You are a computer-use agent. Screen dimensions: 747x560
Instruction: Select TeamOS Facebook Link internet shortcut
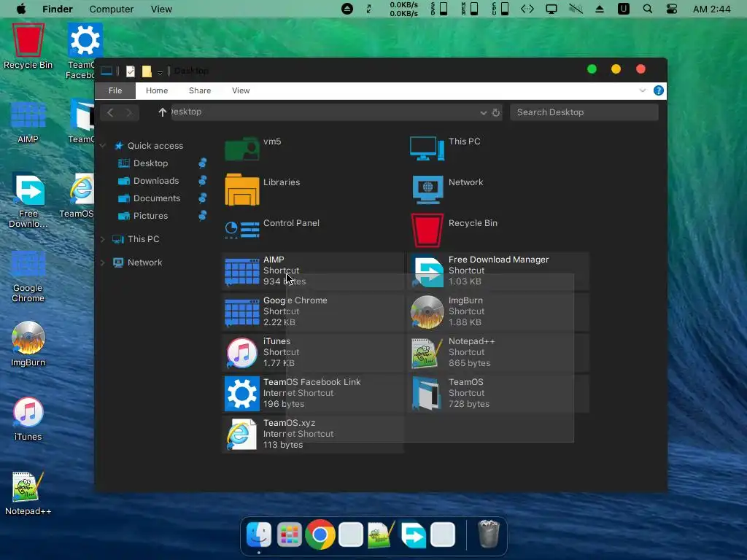(312, 393)
